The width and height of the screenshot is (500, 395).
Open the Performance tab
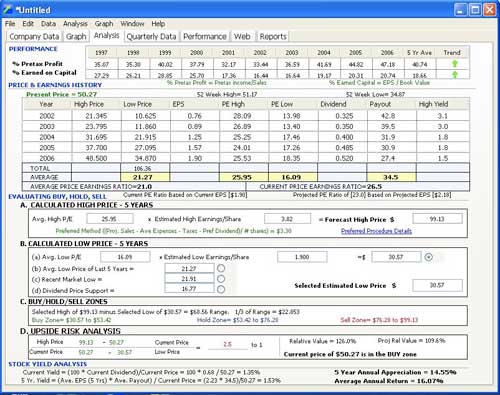(x=205, y=36)
